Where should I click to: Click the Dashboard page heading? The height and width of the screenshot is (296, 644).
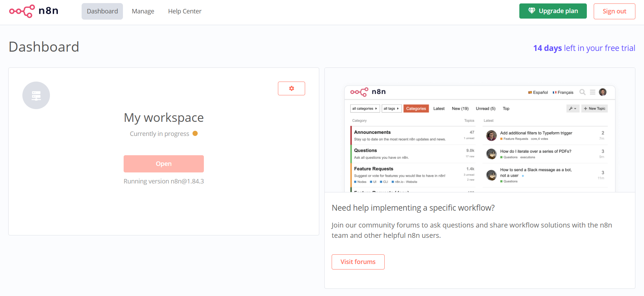coord(44,47)
